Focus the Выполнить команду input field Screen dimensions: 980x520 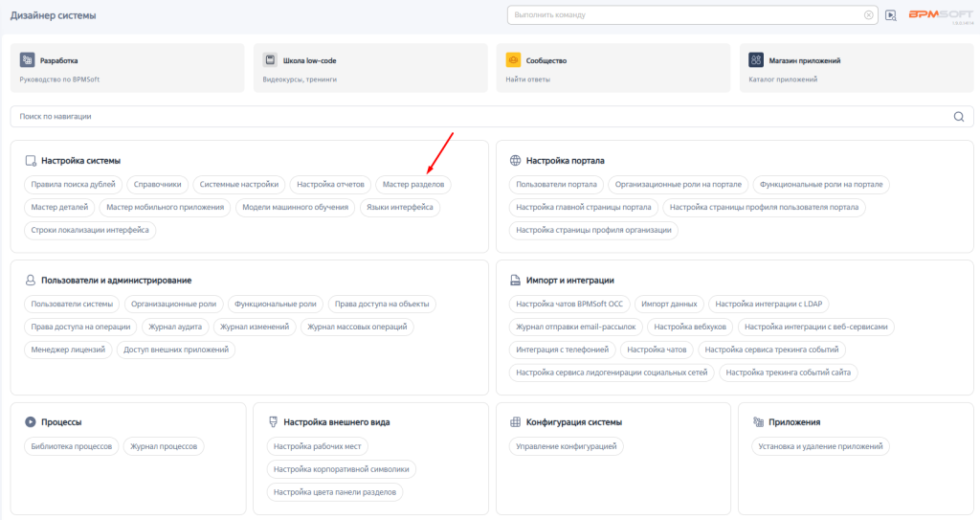tap(684, 15)
